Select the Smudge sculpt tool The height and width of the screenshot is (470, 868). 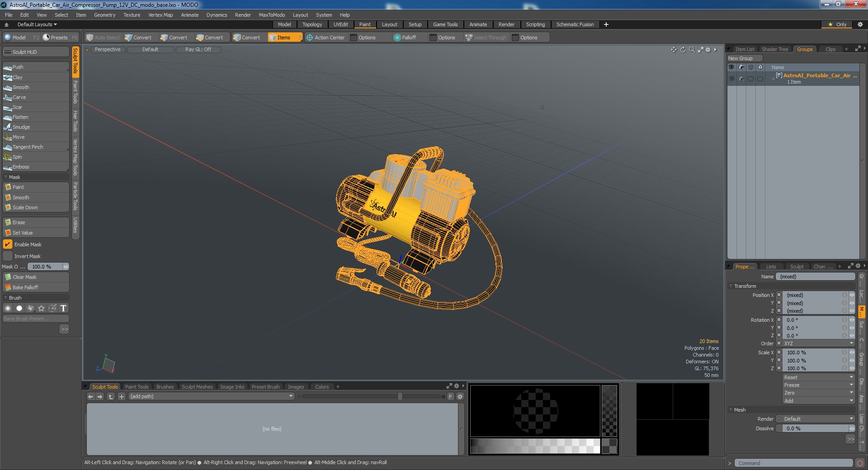point(36,127)
